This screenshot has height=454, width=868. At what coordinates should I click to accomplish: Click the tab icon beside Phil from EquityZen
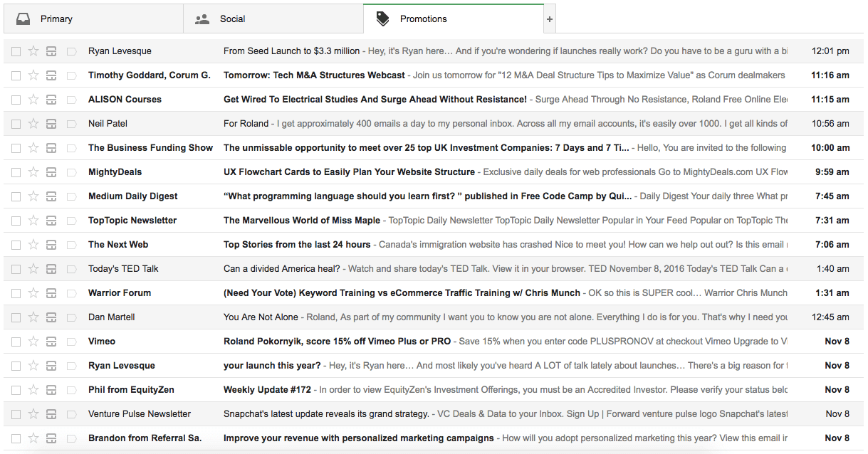pos(51,390)
